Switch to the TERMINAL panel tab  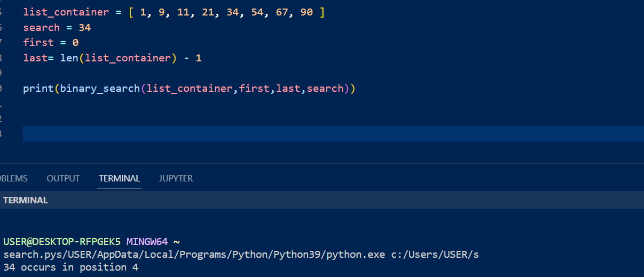pos(120,178)
